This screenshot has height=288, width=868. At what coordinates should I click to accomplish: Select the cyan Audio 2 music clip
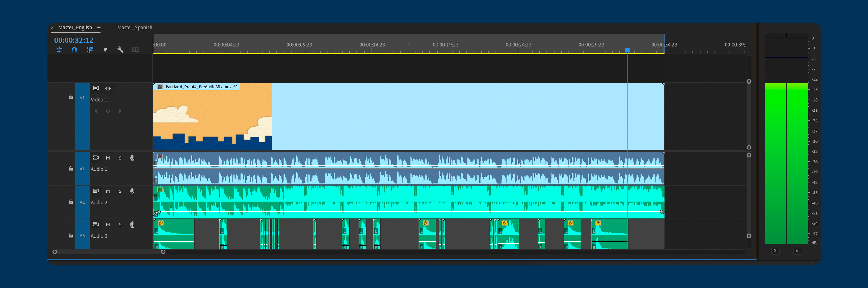[x=408, y=202]
